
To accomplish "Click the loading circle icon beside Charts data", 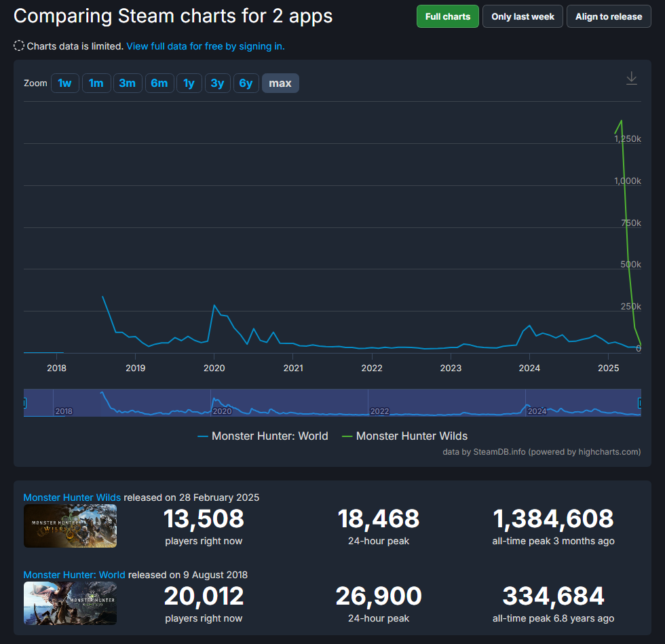I will (19, 46).
